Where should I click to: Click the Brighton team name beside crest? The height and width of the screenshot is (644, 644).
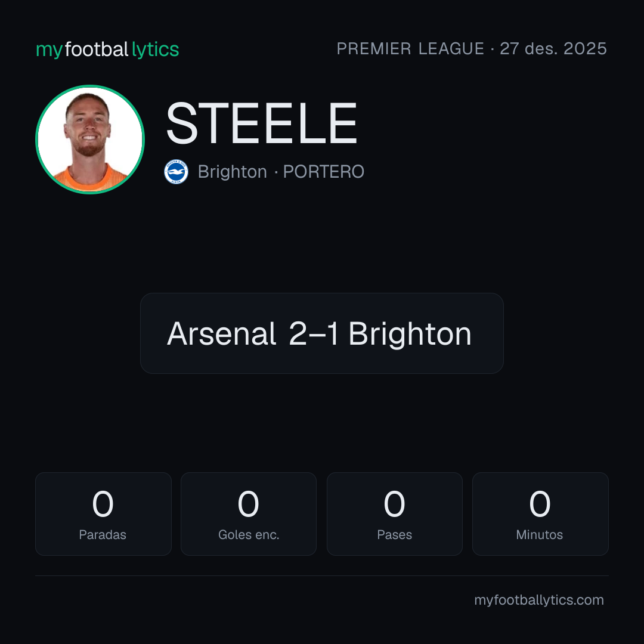(233, 172)
